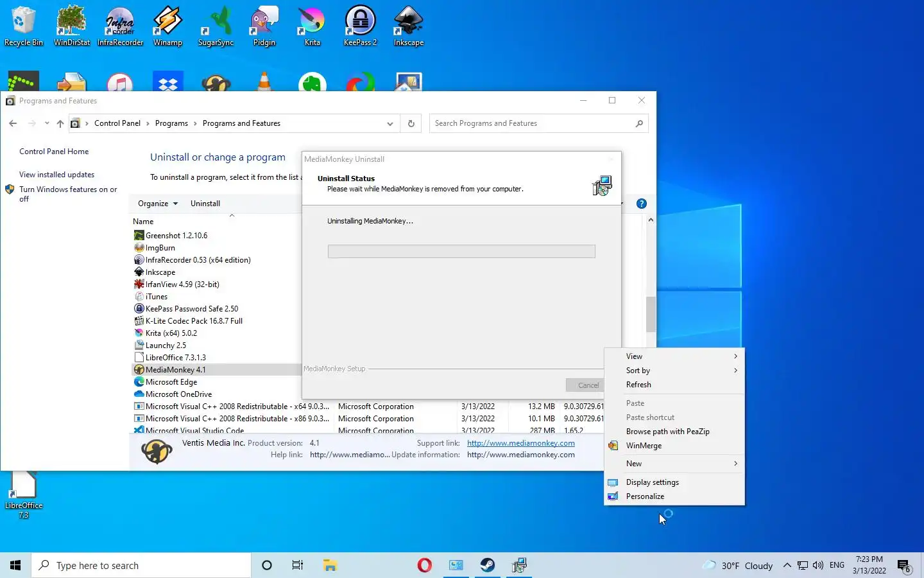Click the search magnifier icon in Programs search box
924x578 pixels.
639,123
